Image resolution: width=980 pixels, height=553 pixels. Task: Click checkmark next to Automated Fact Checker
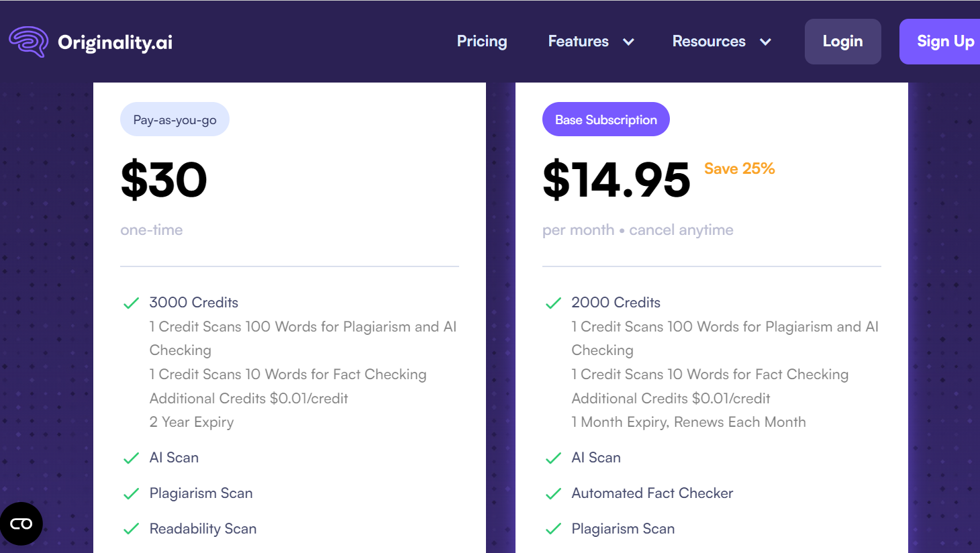point(553,494)
